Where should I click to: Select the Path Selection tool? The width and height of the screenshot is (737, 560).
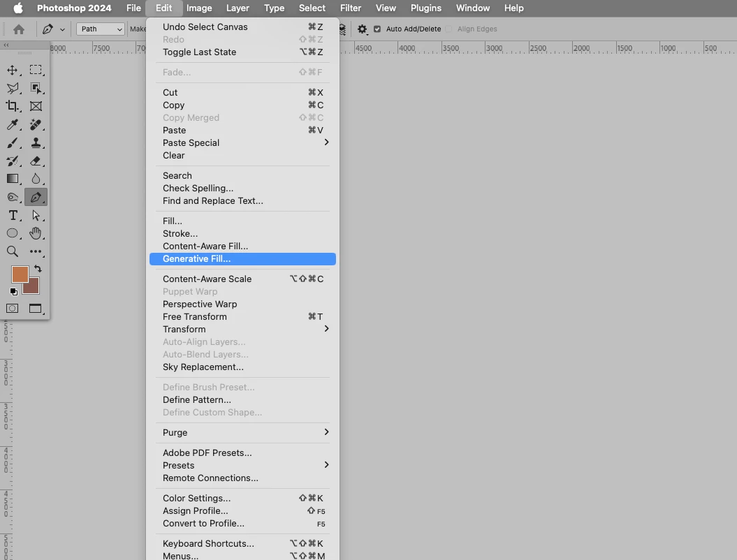coord(36,216)
